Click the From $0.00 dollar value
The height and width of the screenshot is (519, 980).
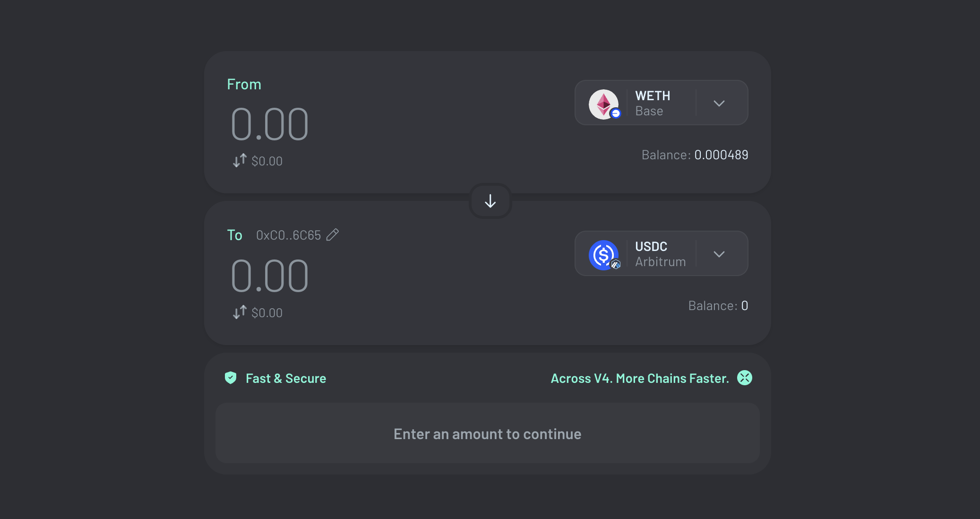point(267,161)
